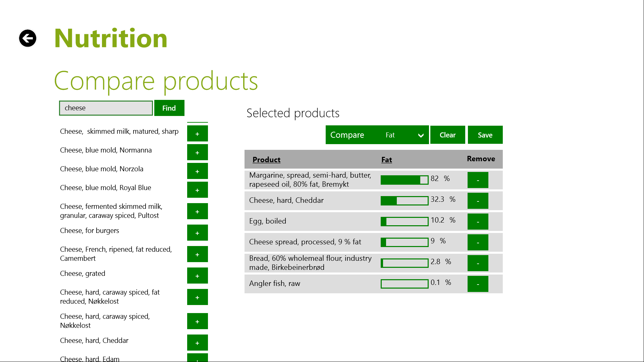
Task: Add Cheese, blue mold, Royal Blue
Action: click(197, 190)
